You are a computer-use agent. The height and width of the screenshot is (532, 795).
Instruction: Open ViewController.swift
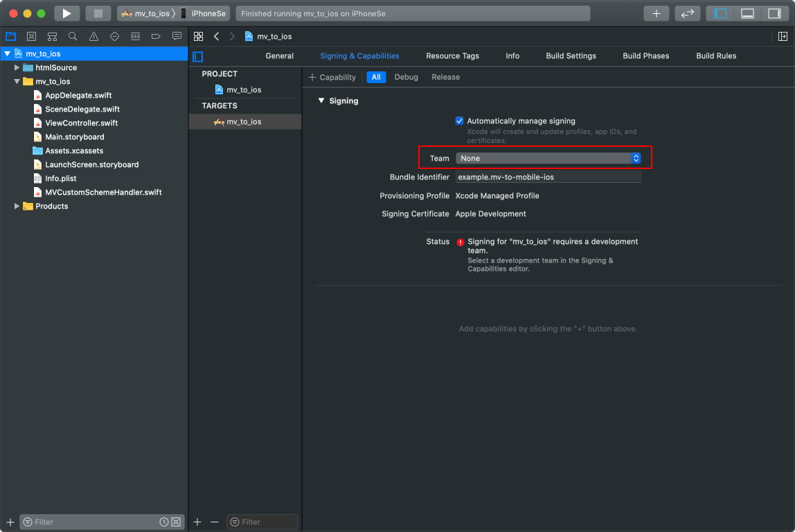coord(81,123)
